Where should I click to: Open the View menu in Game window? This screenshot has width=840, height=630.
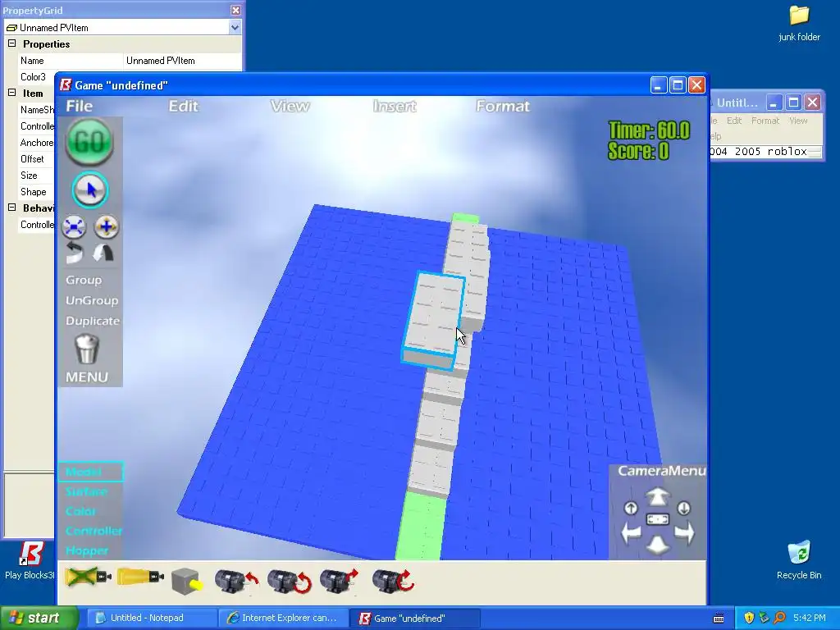(290, 106)
